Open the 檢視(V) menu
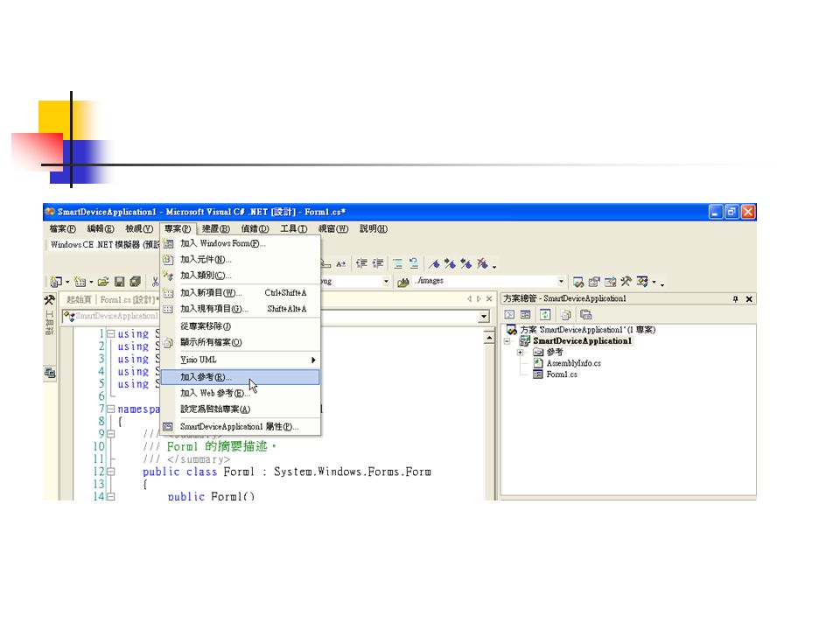The image size is (840, 630). point(139,228)
